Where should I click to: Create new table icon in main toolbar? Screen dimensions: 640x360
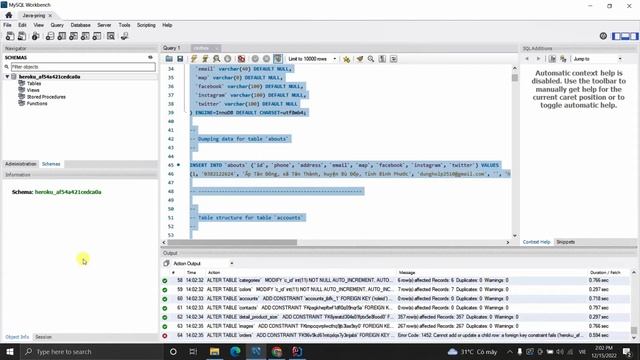point(62,36)
